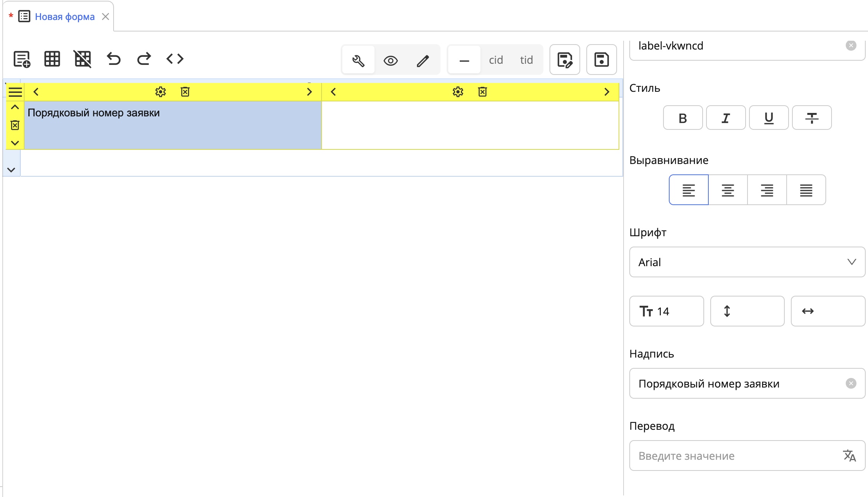Toggle the cid display option

point(496,60)
